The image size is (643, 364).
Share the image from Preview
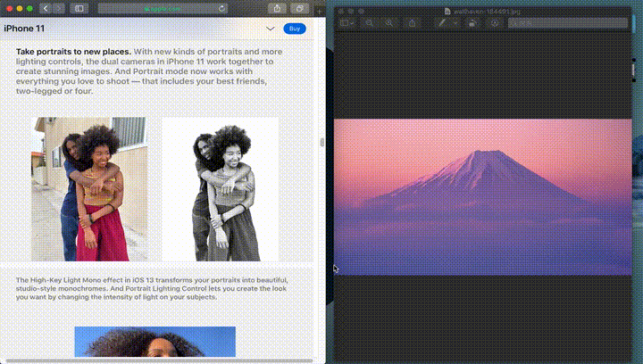tap(412, 23)
